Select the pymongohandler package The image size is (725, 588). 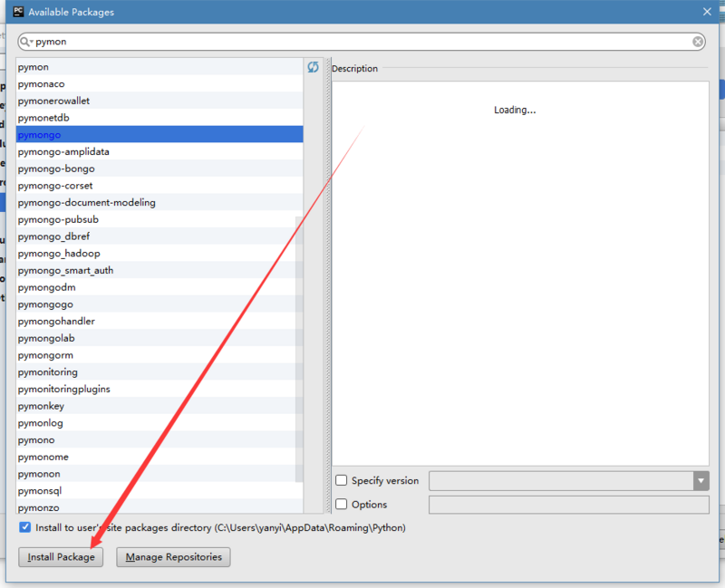159,322
